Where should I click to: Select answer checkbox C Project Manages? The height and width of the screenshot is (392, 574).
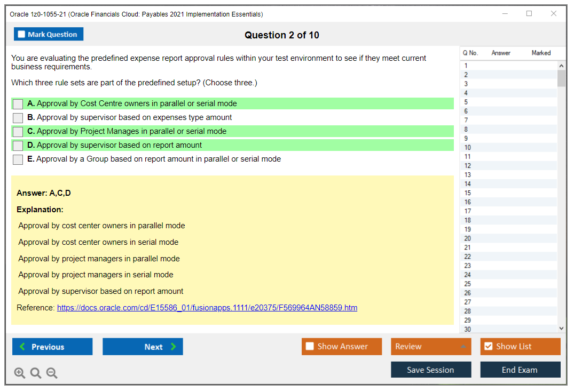(18, 132)
